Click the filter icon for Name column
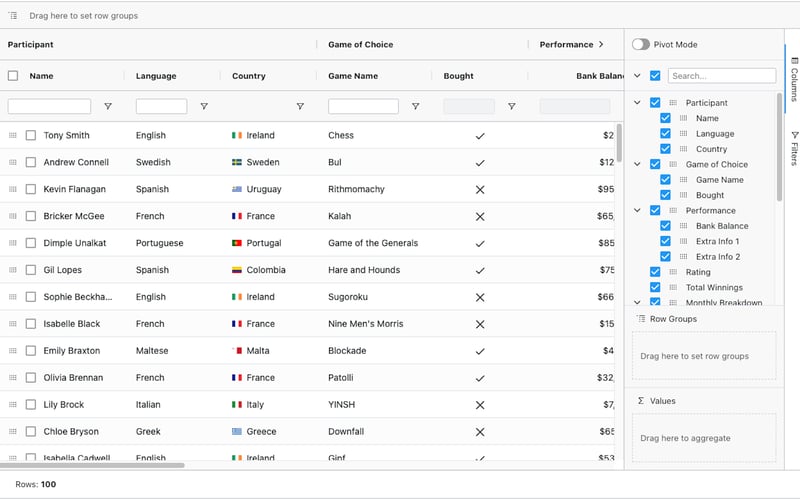Image resolution: width=800 pixels, height=500 pixels. (108, 106)
